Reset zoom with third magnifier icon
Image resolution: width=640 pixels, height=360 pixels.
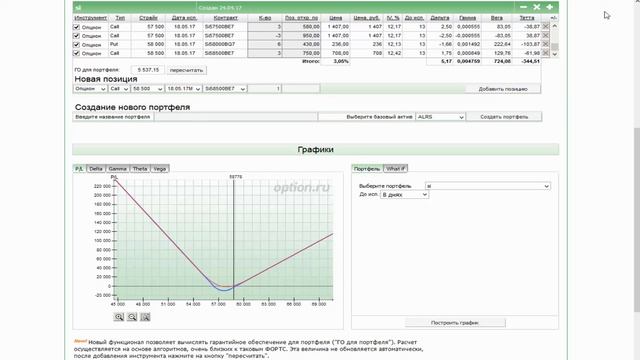click(x=145, y=317)
